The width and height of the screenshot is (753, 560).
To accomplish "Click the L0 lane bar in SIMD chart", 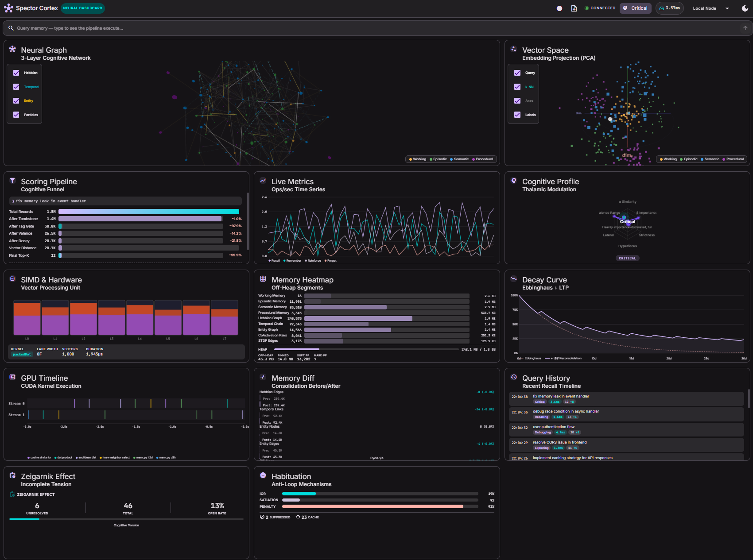I will [27, 318].
